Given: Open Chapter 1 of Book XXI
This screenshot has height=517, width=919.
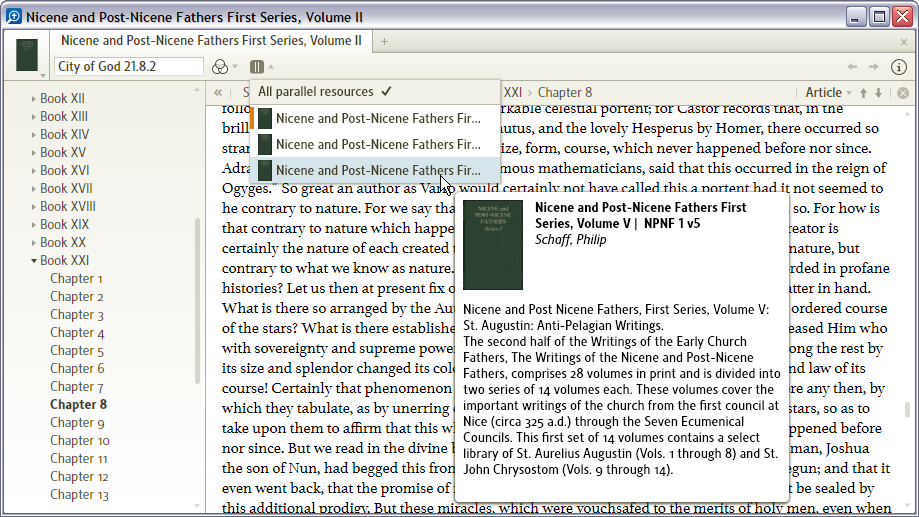Looking at the screenshot, I should [76, 278].
